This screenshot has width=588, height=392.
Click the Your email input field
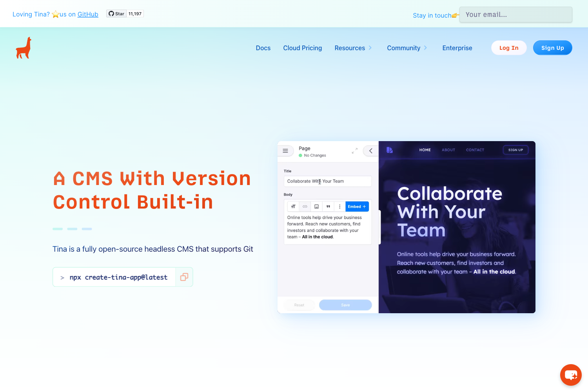click(x=515, y=15)
